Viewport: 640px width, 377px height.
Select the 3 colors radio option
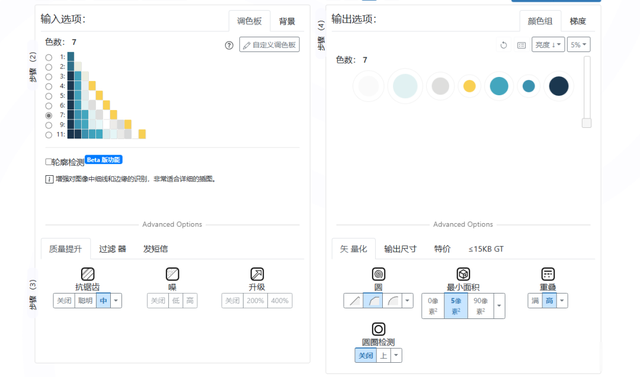[x=49, y=77]
